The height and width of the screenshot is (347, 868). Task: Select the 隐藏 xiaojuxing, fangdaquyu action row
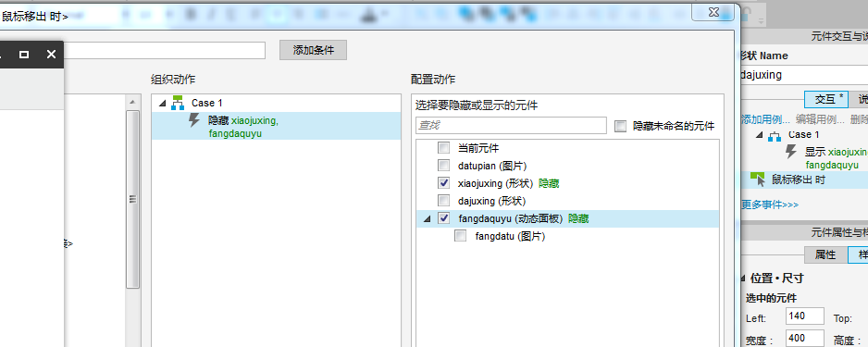[x=276, y=126]
